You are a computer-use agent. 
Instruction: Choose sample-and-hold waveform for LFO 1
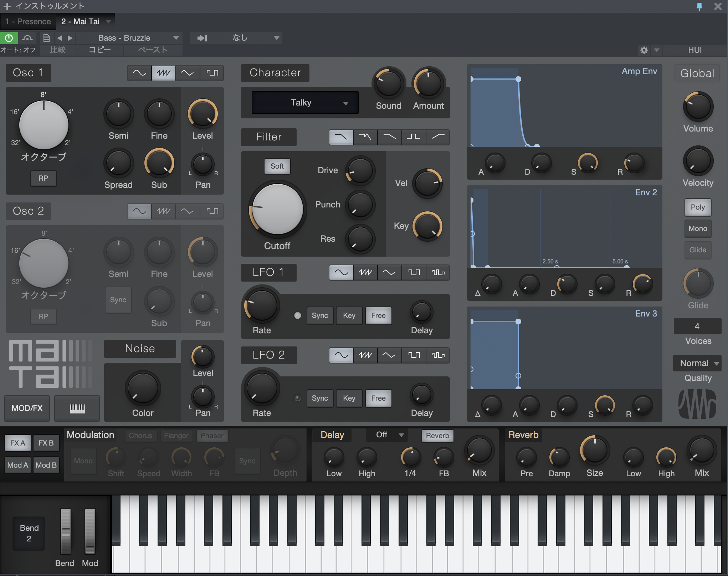click(438, 273)
